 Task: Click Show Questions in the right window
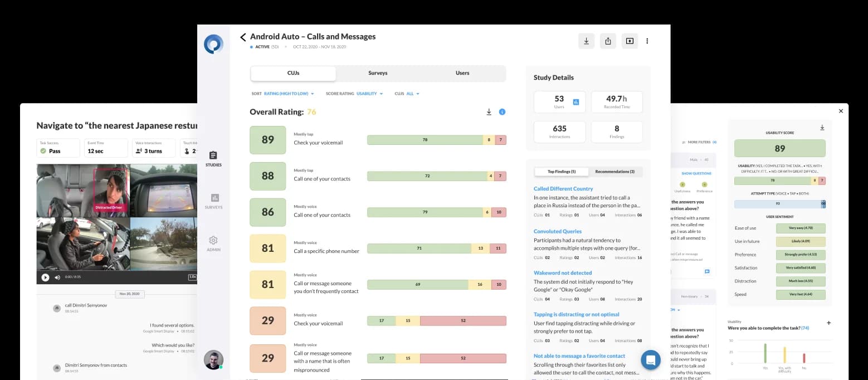[696, 173]
